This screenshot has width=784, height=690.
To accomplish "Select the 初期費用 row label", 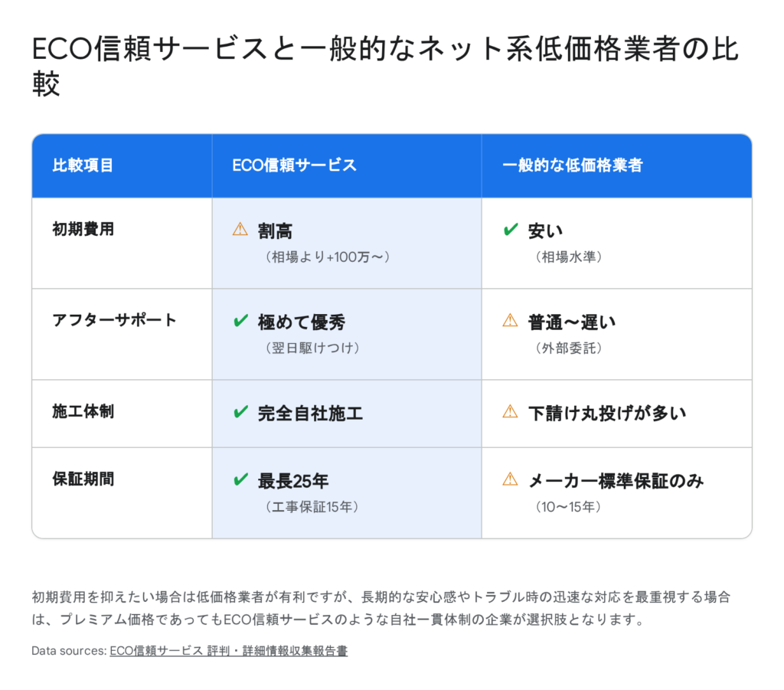I will (83, 229).
